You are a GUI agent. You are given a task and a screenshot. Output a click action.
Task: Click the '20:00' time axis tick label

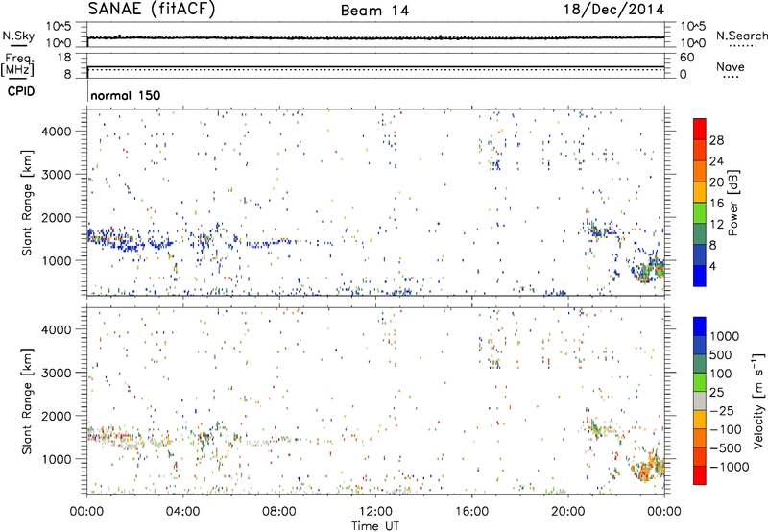pyautogui.click(x=567, y=512)
